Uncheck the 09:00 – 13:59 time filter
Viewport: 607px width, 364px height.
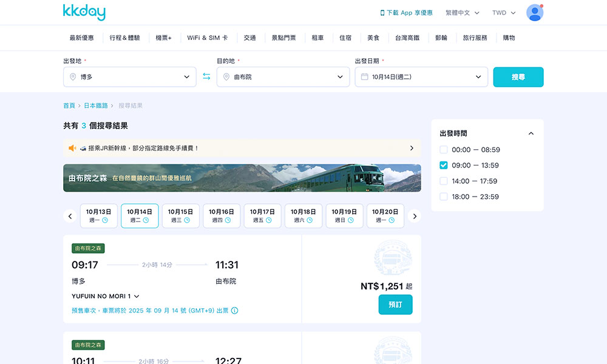tap(444, 166)
